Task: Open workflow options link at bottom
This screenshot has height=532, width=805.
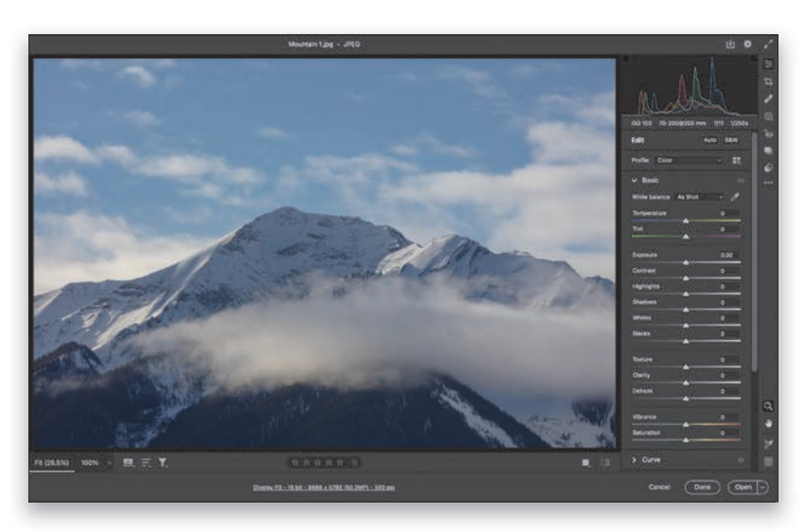Action: (x=324, y=488)
